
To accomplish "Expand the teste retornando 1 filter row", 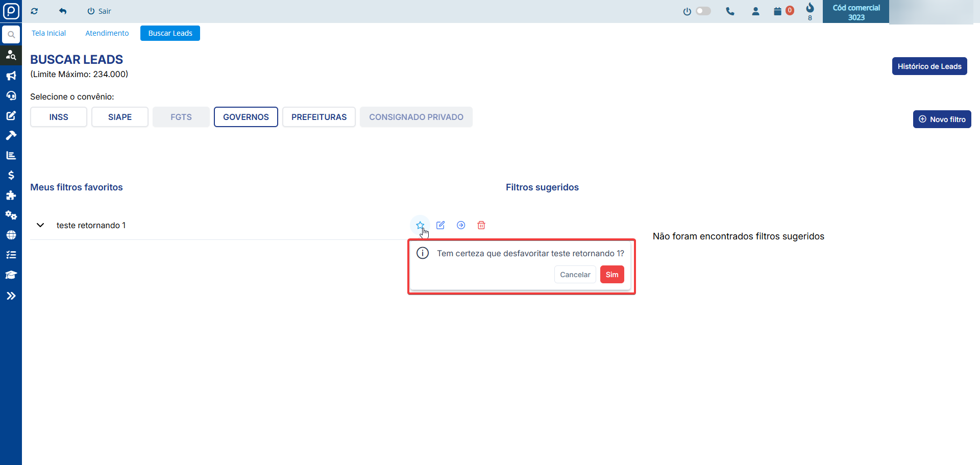I will pos(40,225).
